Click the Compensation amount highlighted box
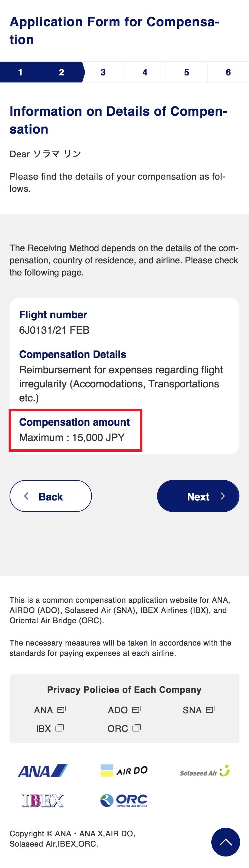249x868 pixels. tap(76, 430)
